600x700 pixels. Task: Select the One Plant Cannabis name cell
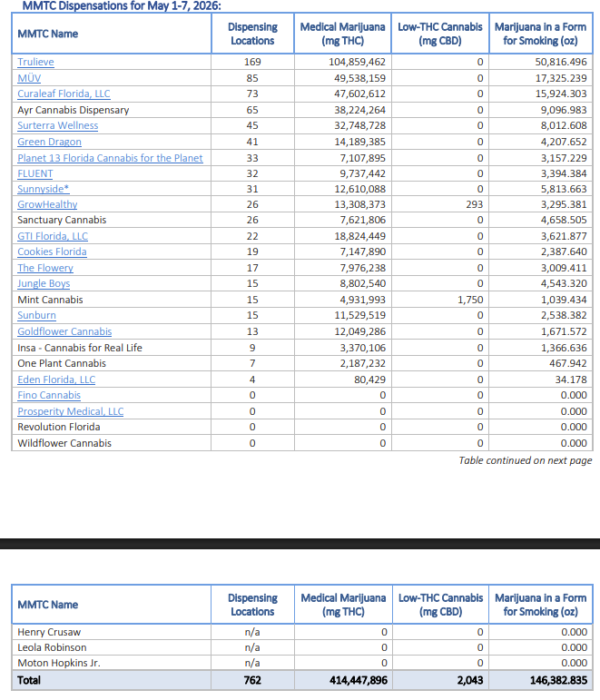click(112, 363)
